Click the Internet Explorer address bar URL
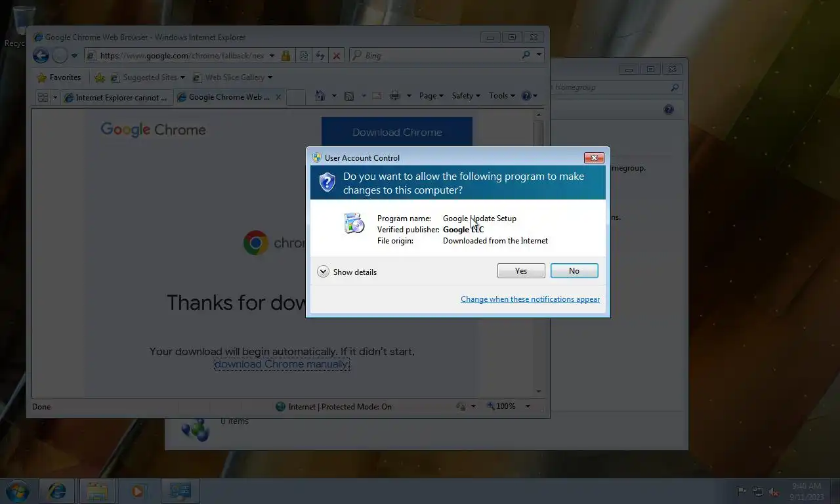The image size is (840, 504). click(x=182, y=56)
